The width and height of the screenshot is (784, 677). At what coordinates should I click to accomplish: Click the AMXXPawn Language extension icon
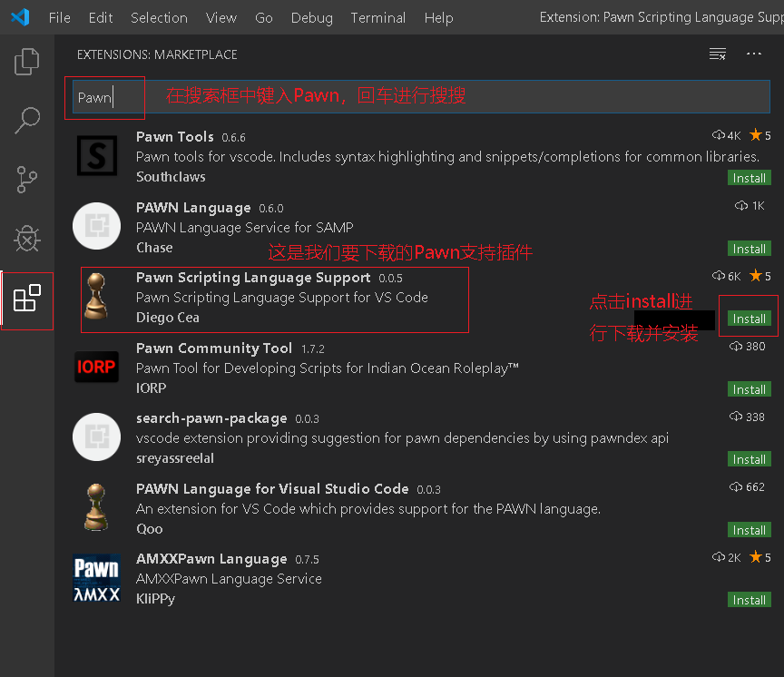(96, 577)
